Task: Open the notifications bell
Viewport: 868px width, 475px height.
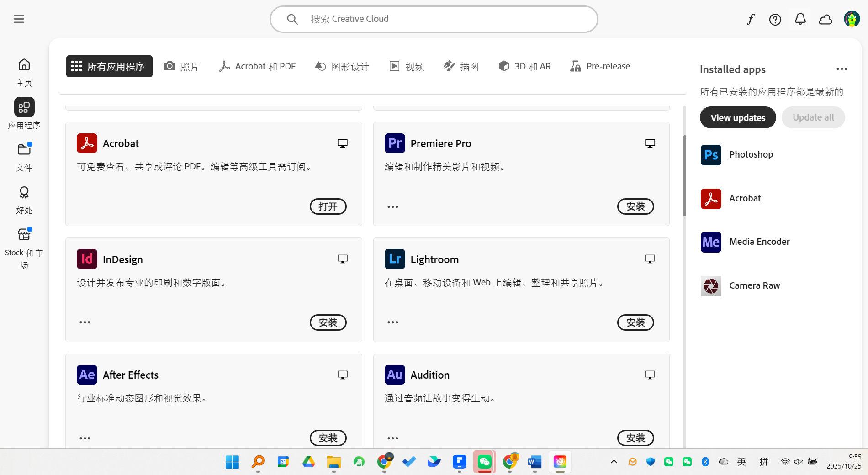Action: (800, 19)
